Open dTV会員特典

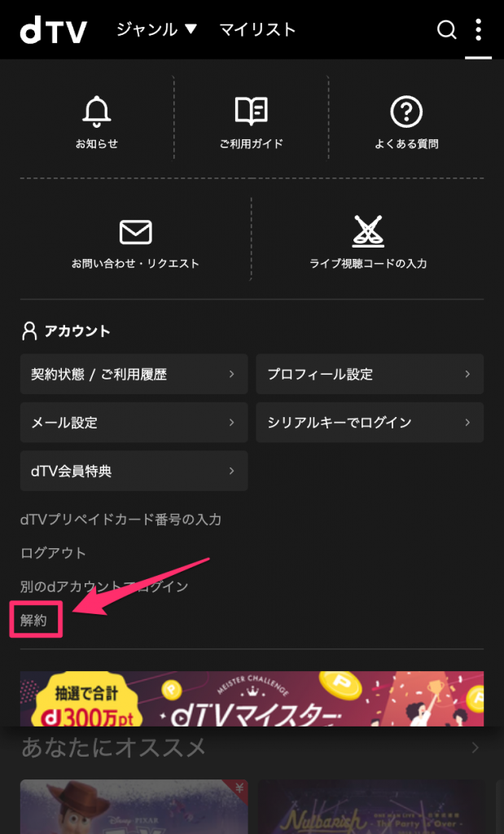click(134, 471)
